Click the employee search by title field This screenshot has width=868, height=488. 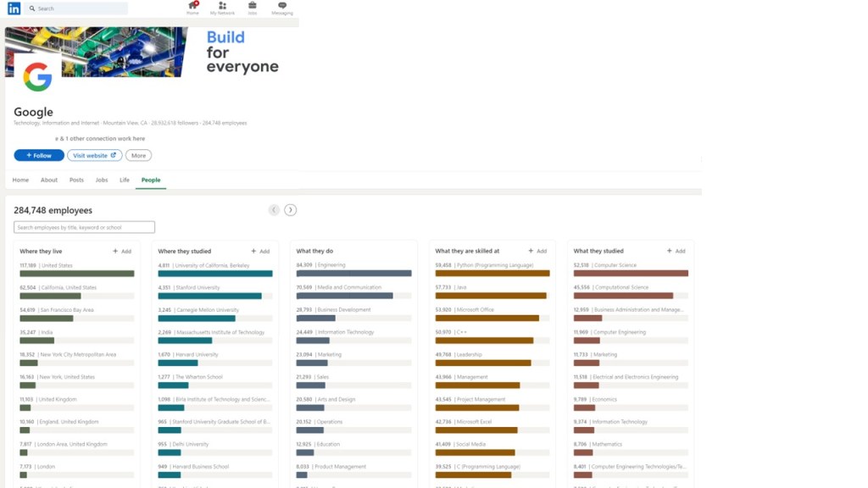coord(84,227)
